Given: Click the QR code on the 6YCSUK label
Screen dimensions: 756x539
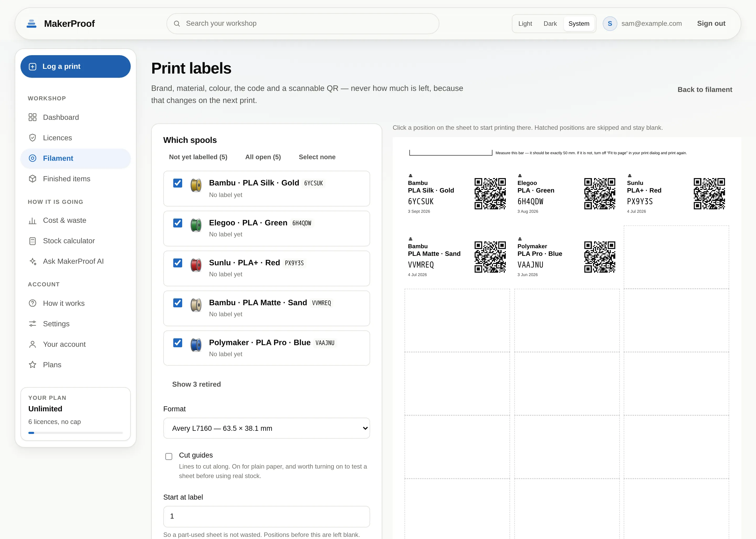Looking at the screenshot, I should point(490,194).
